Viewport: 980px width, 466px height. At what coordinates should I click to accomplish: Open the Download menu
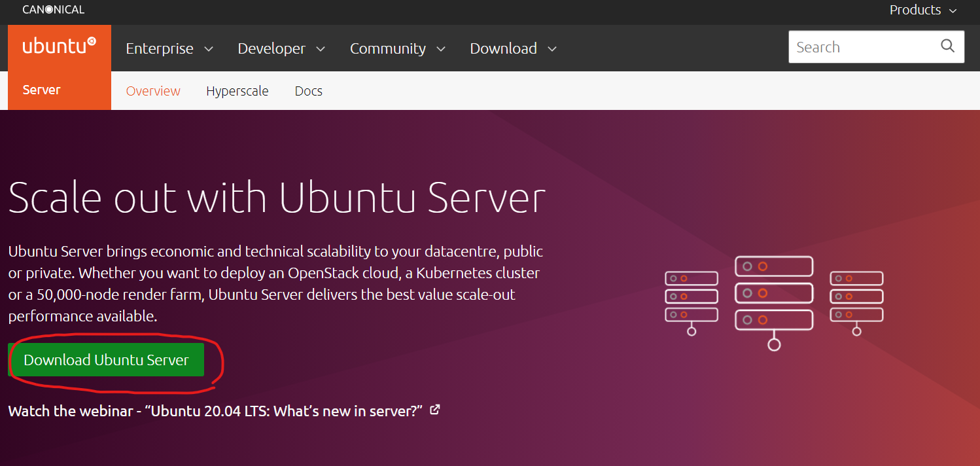coord(514,48)
